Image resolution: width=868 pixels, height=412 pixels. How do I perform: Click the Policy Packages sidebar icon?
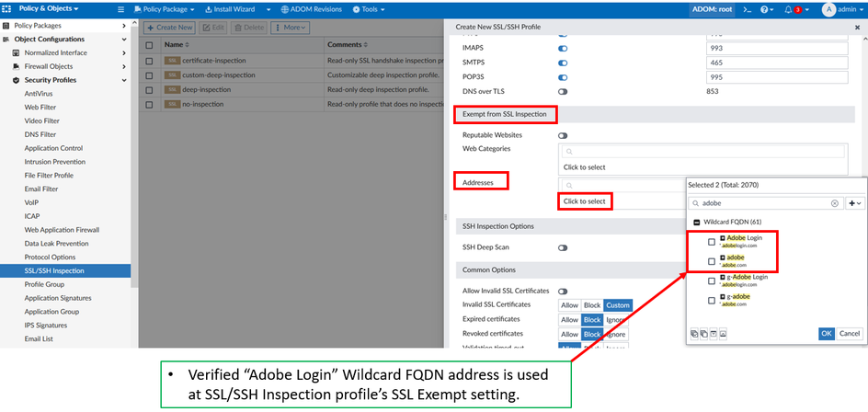pyautogui.click(x=7, y=26)
